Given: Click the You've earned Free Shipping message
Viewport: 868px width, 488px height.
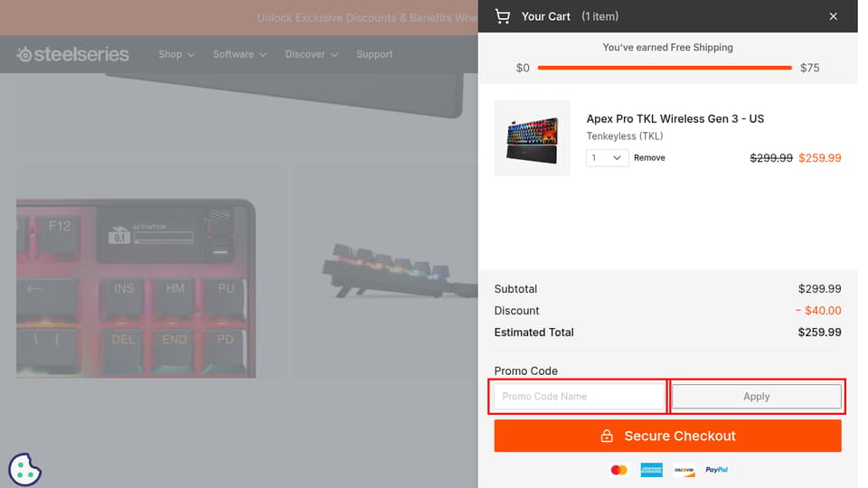Looking at the screenshot, I should pyautogui.click(x=667, y=48).
